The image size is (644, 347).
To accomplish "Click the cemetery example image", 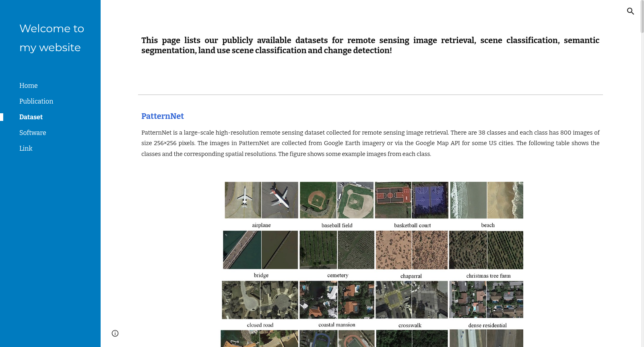I will (337, 250).
